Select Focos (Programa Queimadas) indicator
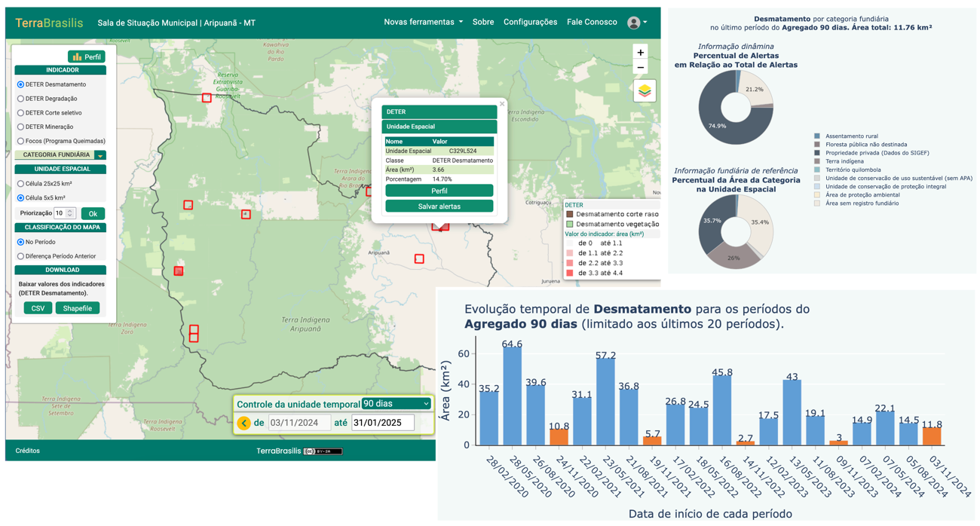Screen dimensions: 980x526 point(20,141)
